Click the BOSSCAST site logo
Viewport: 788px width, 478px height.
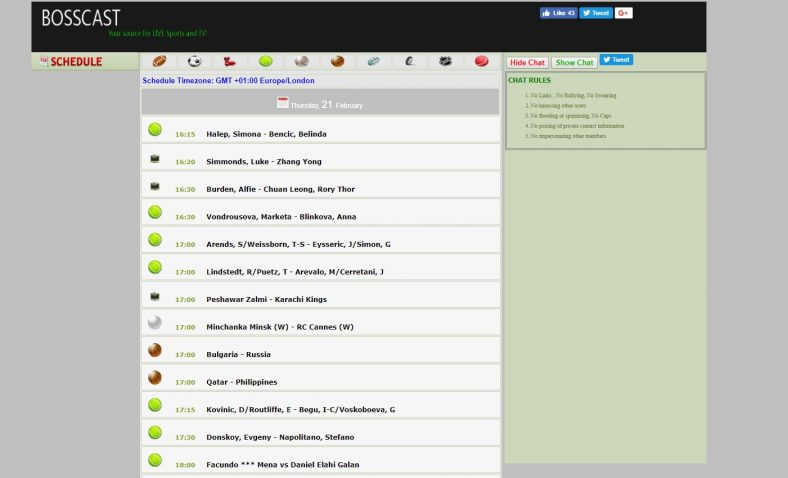coord(81,18)
